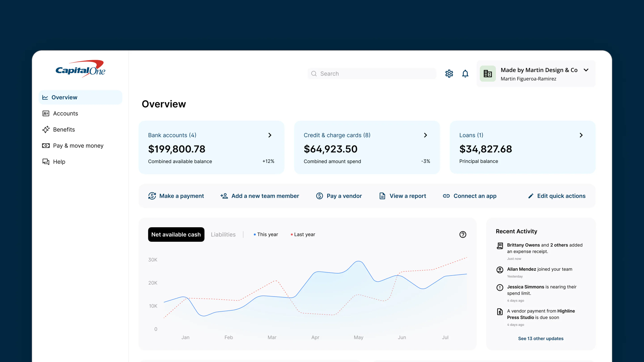Select the Overview menu label
This screenshot has width=644, height=362.
pyautogui.click(x=64, y=97)
